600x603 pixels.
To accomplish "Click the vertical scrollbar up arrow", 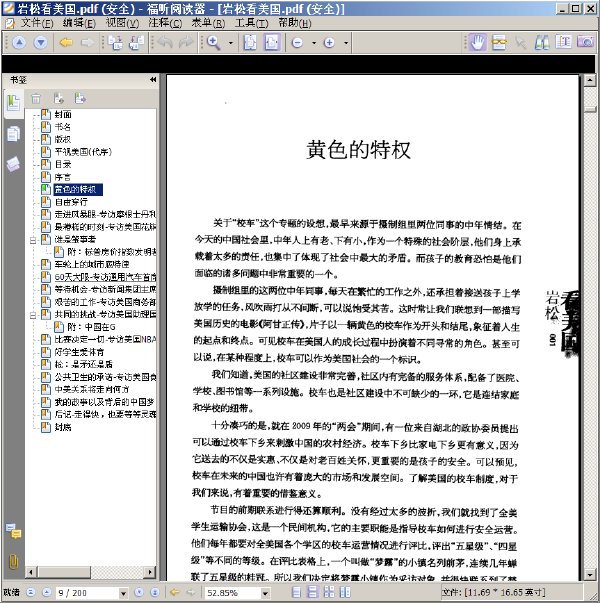I will 590,80.
